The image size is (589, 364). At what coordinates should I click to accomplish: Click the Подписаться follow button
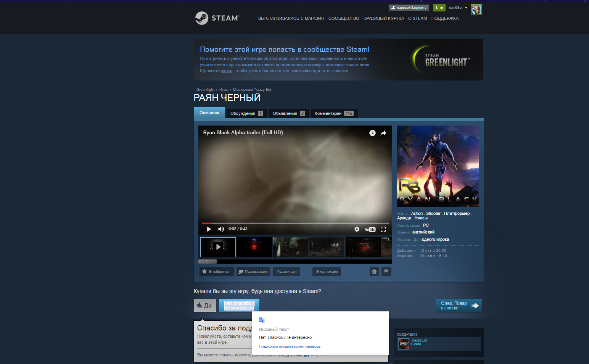[x=253, y=272]
